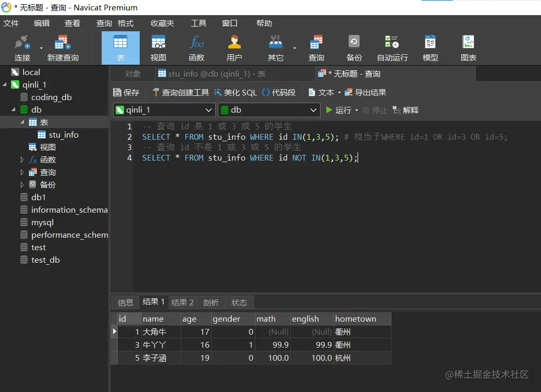Open the 文件 menu

[11, 23]
